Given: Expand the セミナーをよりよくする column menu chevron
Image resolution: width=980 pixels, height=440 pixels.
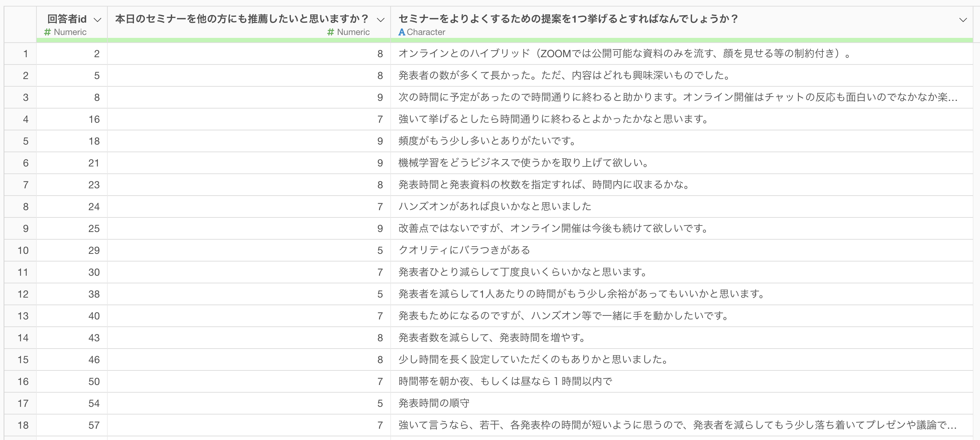Looking at the screenshot, I should tap(963, 20).
